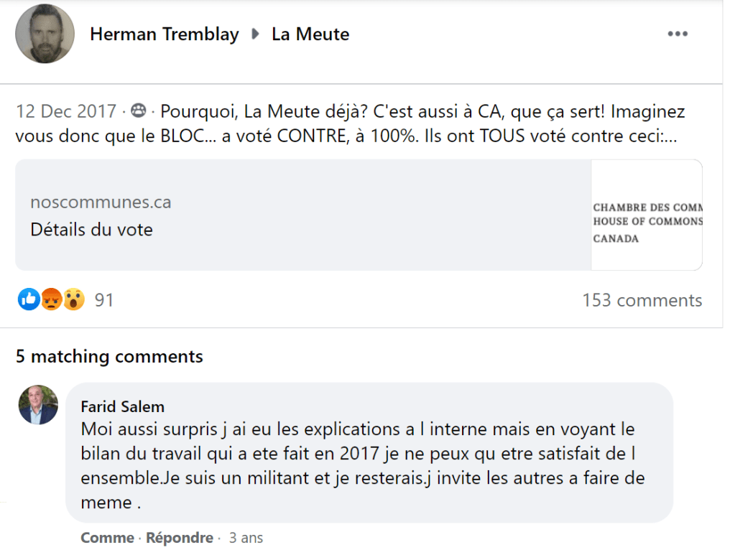This screenshot has width=735, height=560.
Task: Expand the 153 comments thread
Action: pos(642,300)
